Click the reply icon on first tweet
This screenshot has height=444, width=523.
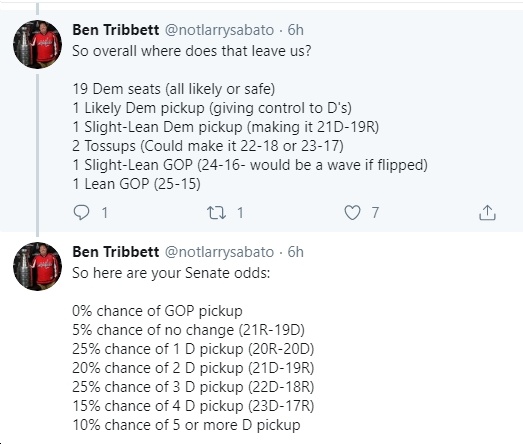[x=81, y=212]
